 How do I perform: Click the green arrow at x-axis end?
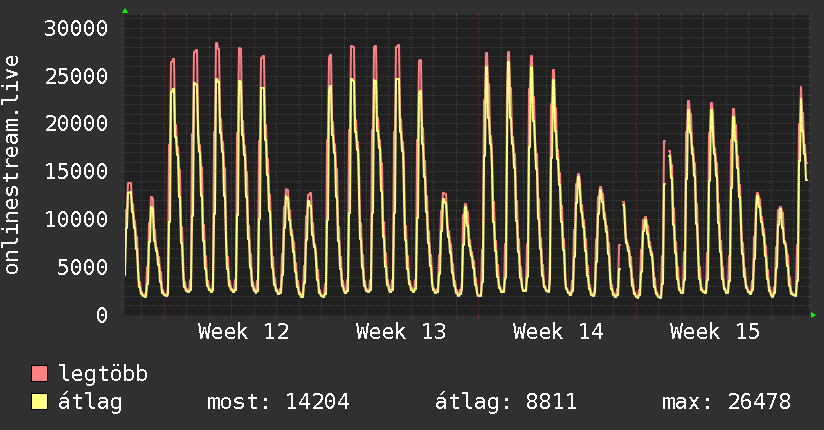click(x=813, y=315)
